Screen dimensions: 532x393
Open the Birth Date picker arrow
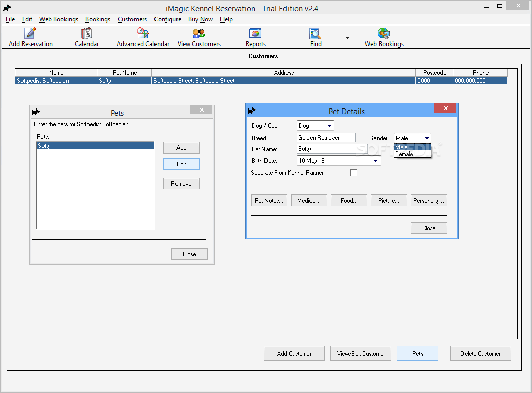pyautogui.click(x=375, y=161)
